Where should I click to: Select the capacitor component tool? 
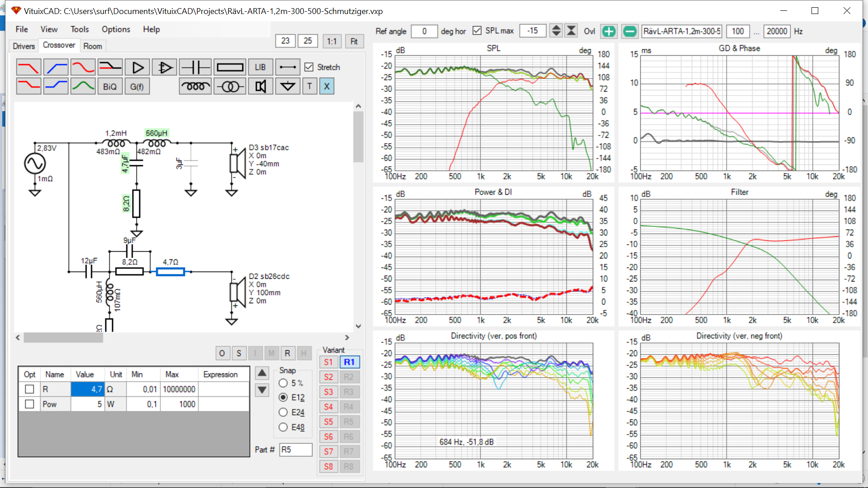[195, 67]
